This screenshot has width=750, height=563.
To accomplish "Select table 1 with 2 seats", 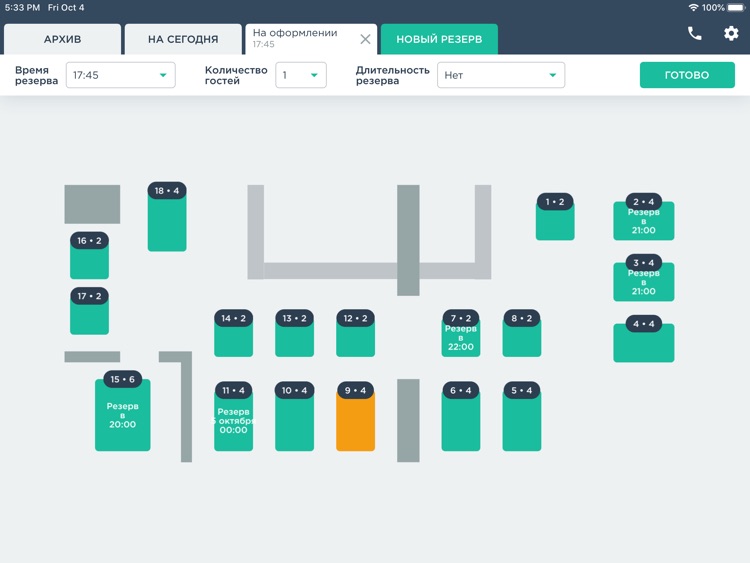I will [x=555, y=217].
